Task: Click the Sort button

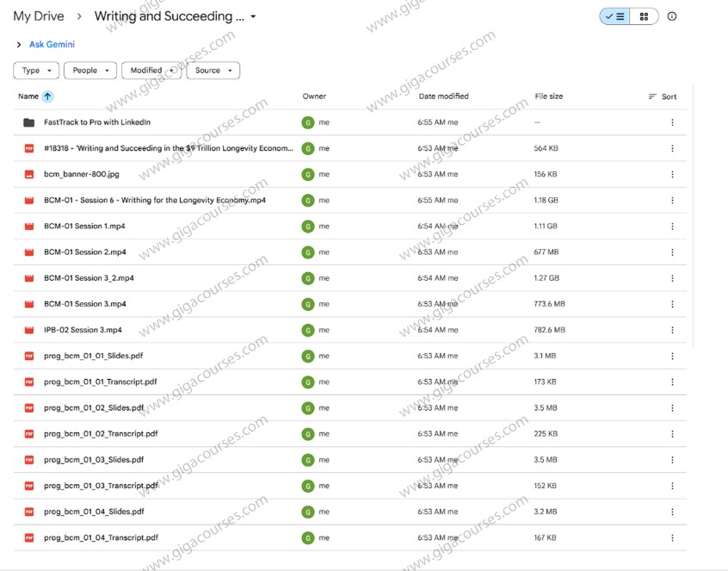Action: [663, 96]
